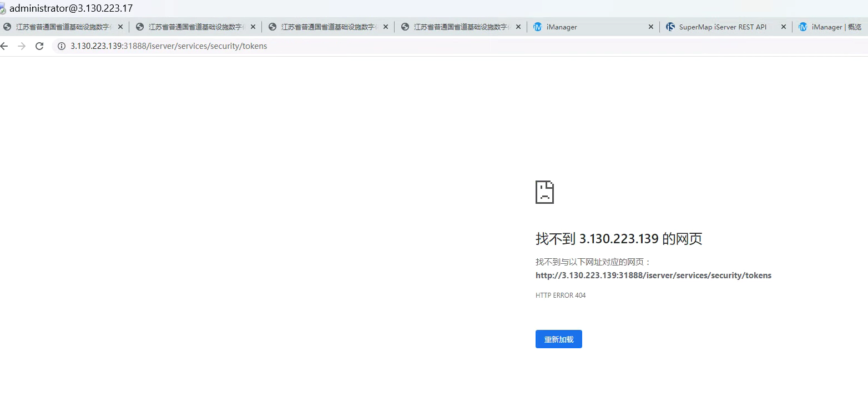This screenshot has height=401, width=868.
Task: Close the iManager tab
Action: click(651, 27)
